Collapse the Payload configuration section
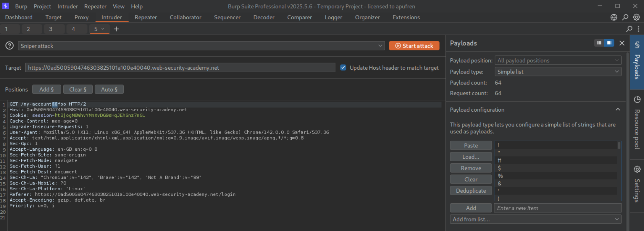The width and height of the screenshot is (644, 231). coord(618,110)
